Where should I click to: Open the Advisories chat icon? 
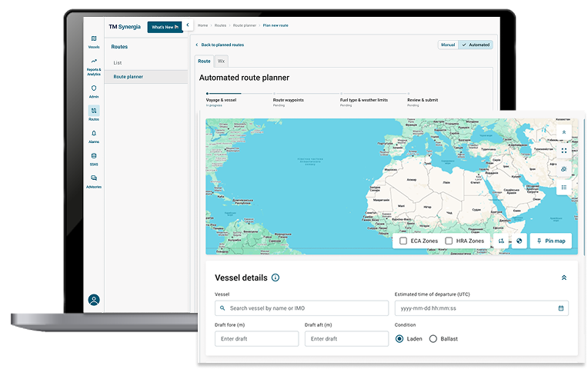click(x=93, y=178)
